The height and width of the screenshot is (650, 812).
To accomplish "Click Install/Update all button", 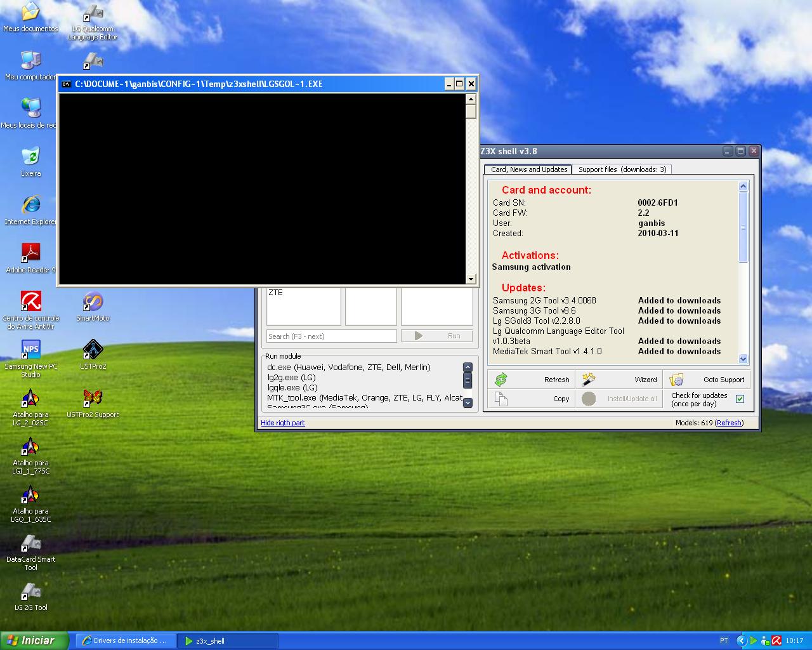I will pos(619,399).
